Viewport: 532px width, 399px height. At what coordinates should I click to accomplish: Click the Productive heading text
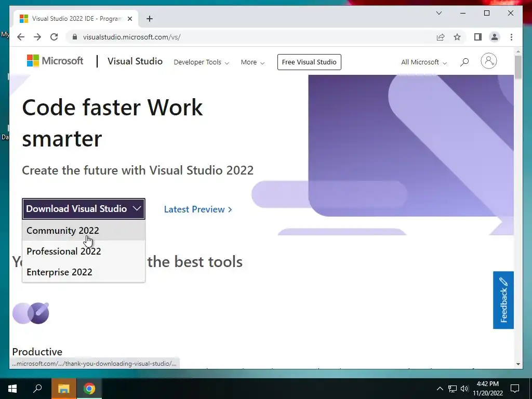(37, 352)
